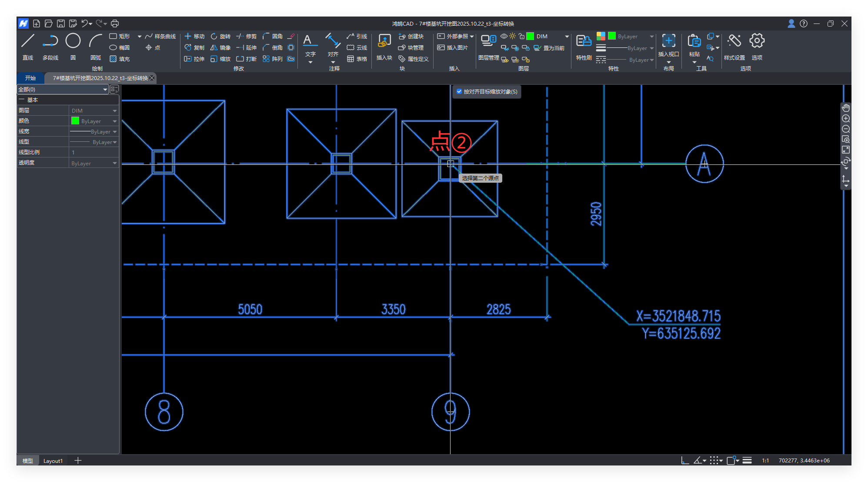
Task: Click the zoom in icon in navigation bar
Action: pyautogui.click(x=846, y=118)
